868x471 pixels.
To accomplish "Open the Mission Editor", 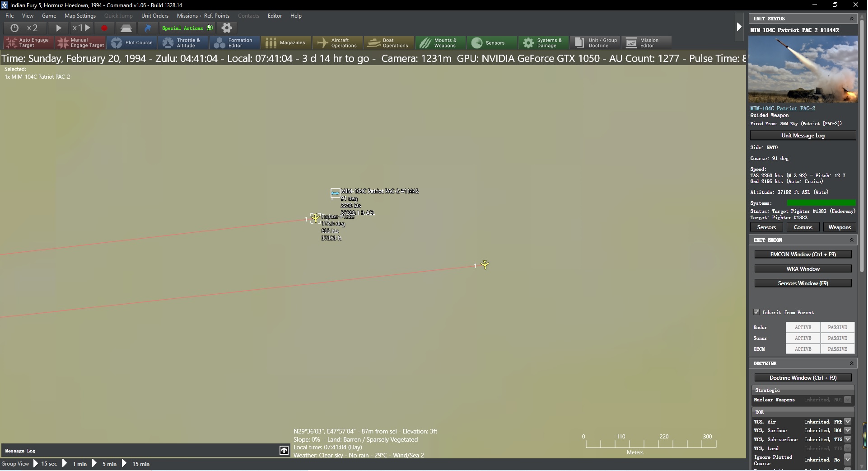I will click(647, 42).
